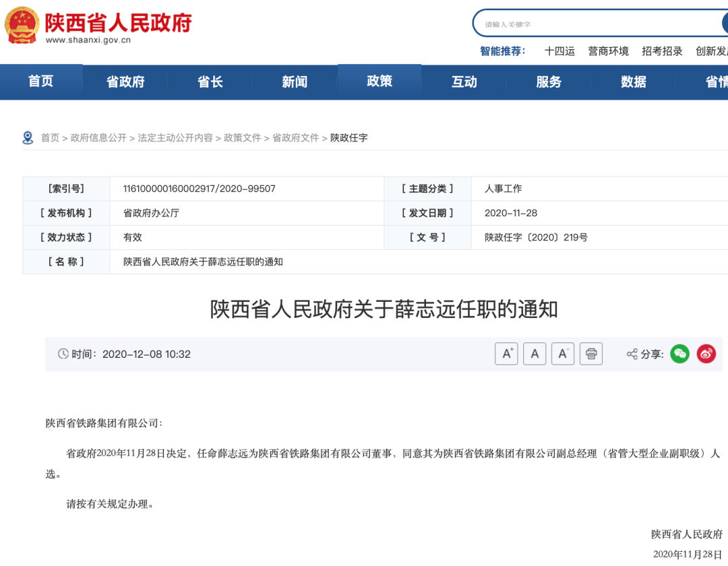This screenshot has width=728, height=566.
Task: Open the 营商环境 recommendation link
Action: [609, 51]
